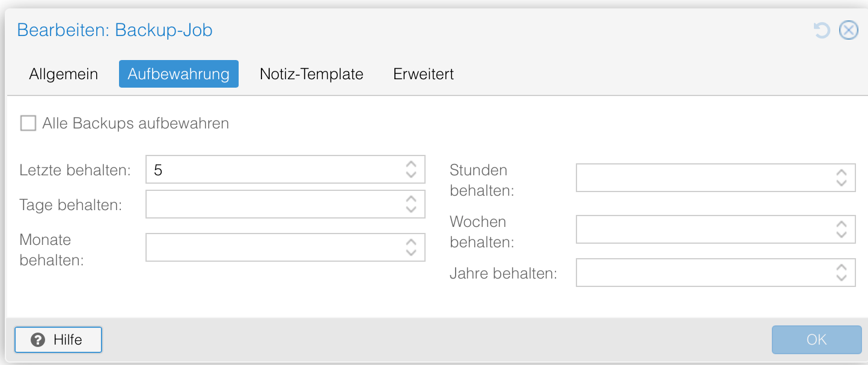Image resolution: width=868 pixels, height=365 pixels.
Task: Decrease Wochen behalten with down arrow
Action: (842, 235)
